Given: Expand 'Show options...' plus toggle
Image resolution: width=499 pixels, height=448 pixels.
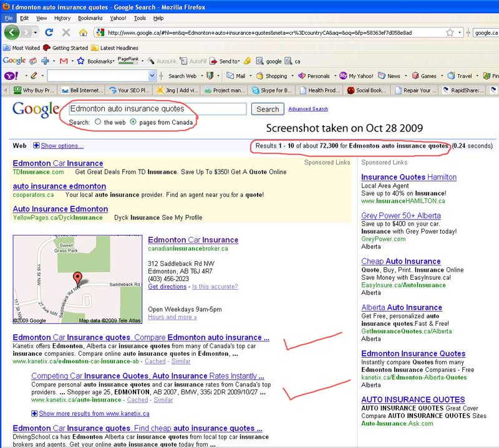Looking at the screenshot, I should (36, 146).
